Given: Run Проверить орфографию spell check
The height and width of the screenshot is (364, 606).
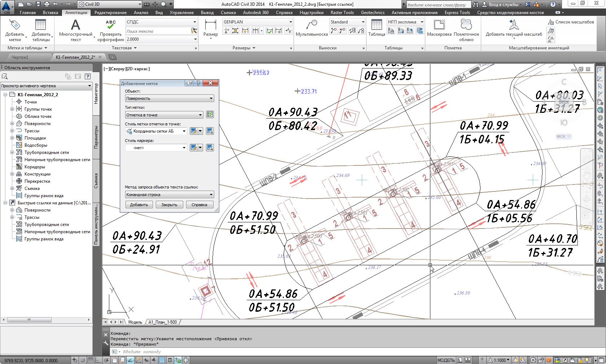Looking at the screenshot, I should click(111, 30).
